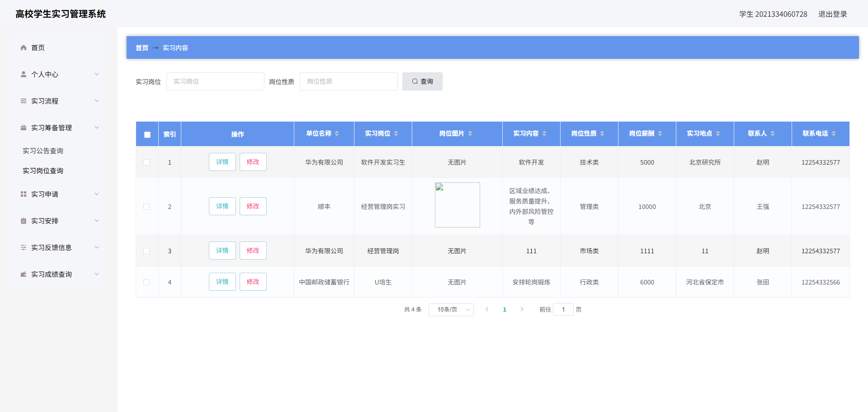Screen dimensions: 868x412
Task: Sort by 岗位图片 column arrows
Action: [470, 133]
